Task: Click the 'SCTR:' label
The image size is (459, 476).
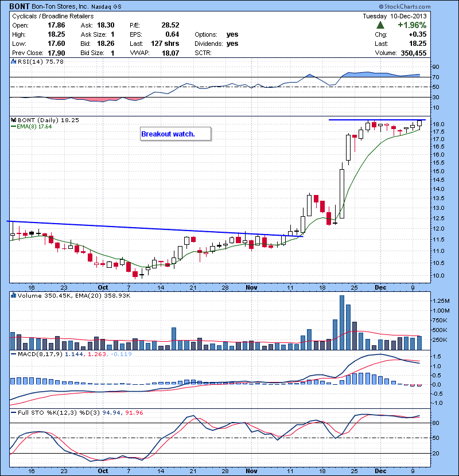Action: [203, 53]
